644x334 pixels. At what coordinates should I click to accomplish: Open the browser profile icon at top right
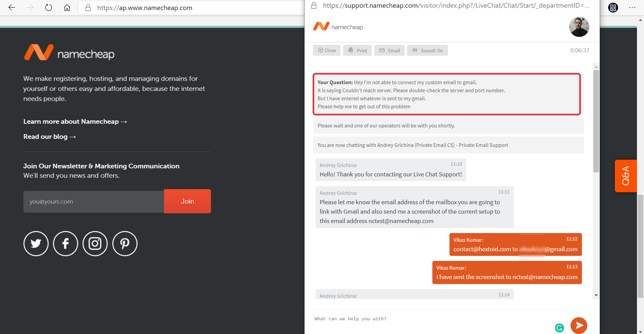pos(613,8)
